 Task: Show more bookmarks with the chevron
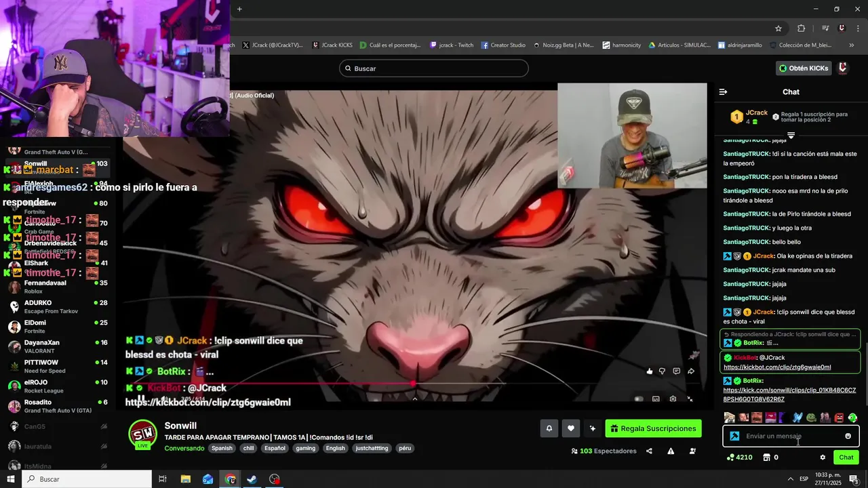coord(852,45)
